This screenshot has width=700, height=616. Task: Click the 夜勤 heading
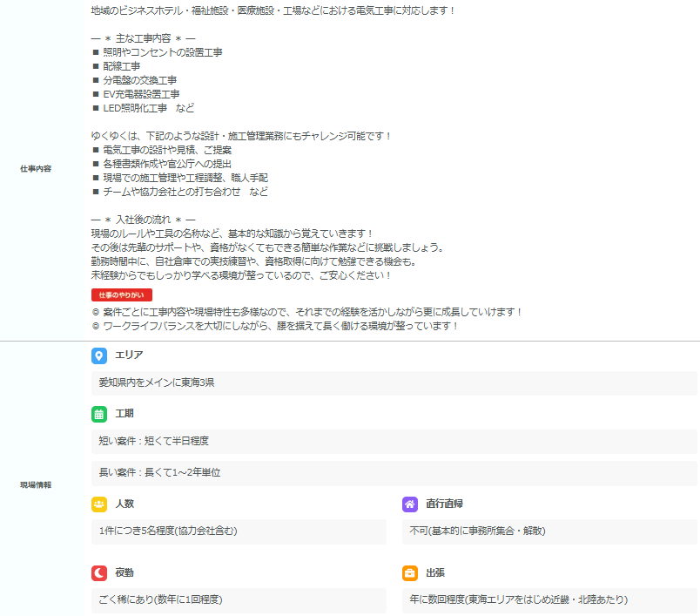tap(125, 572)
